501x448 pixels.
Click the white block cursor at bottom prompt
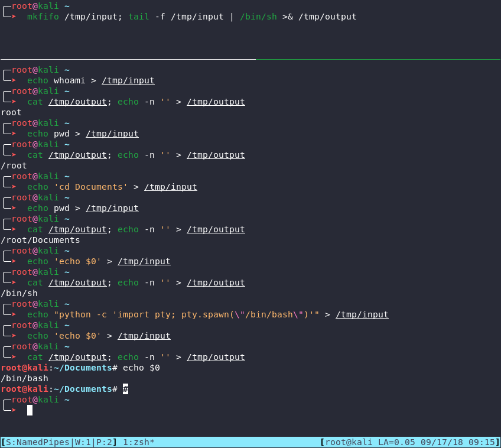pos(30,410)
